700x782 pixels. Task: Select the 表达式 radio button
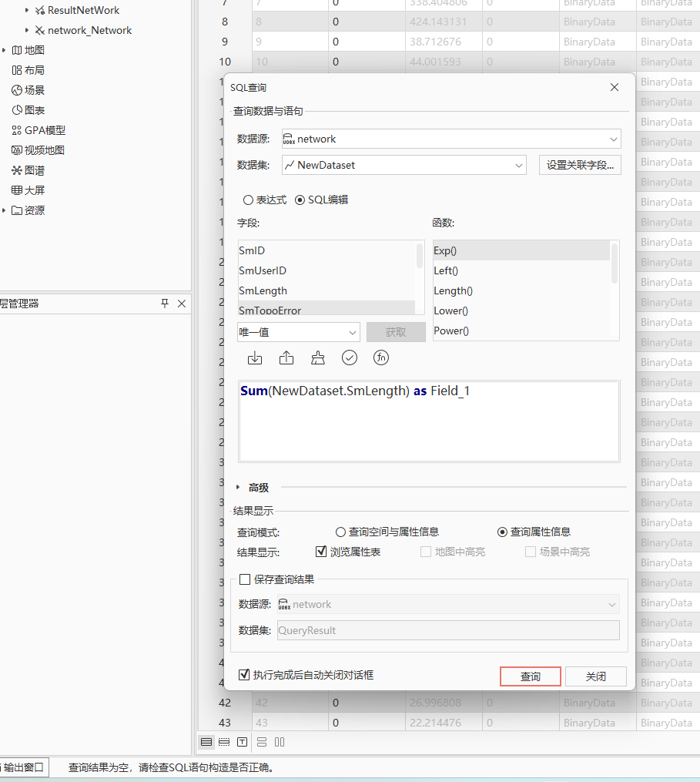(248, 200)
